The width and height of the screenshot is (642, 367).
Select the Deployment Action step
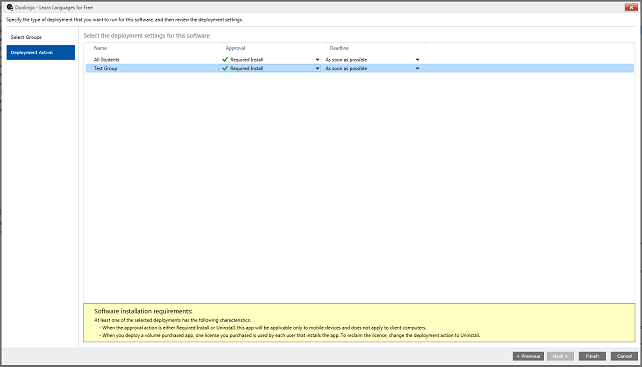41,52
